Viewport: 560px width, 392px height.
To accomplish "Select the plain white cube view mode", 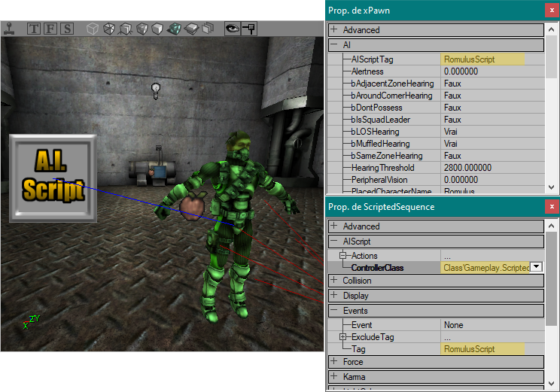I will 157,29.
